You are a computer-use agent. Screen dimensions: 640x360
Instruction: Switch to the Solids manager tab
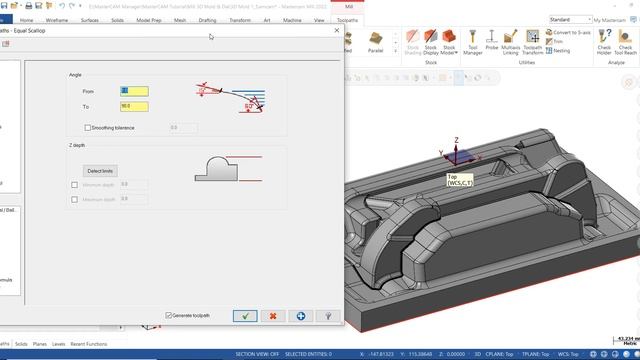click(x=21, y=344)
